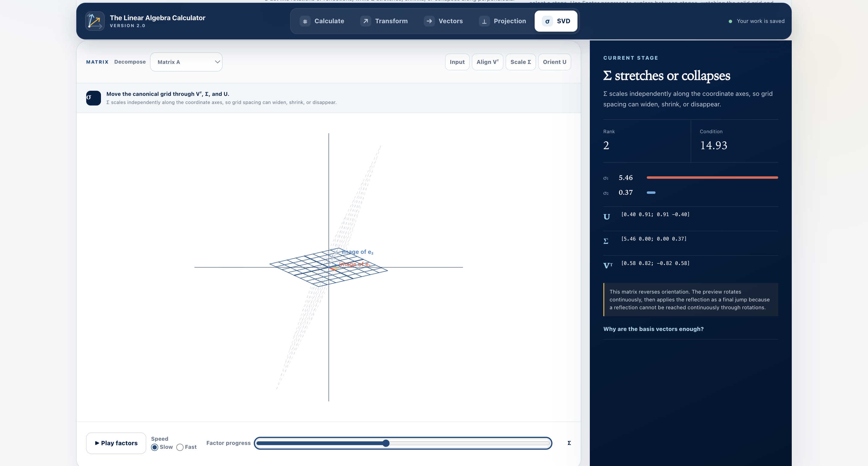Click the σ₂ value 0.37
Image resolution: width=868 pixels, height=466 pixels.
coord(626,192)
